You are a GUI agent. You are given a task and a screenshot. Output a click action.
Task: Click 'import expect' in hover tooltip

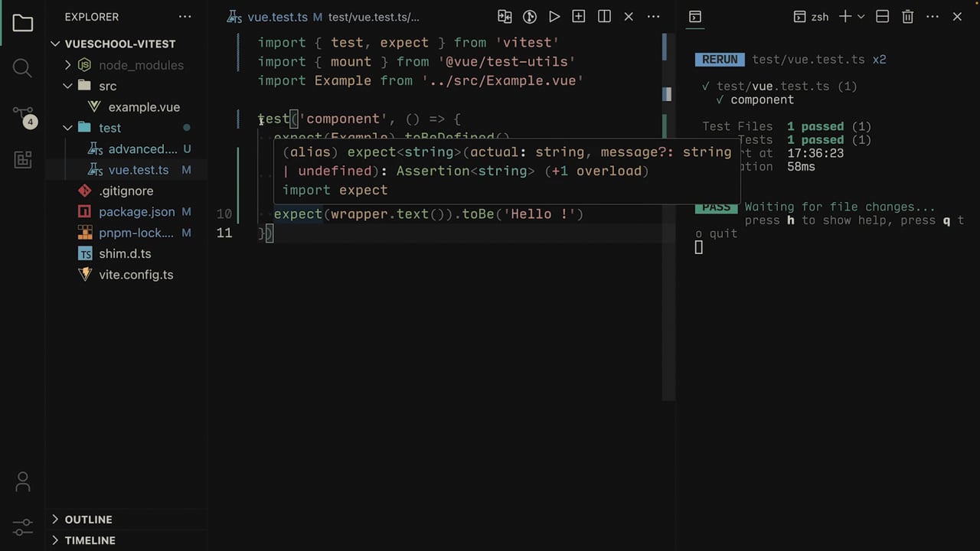[x=335, y=190]
